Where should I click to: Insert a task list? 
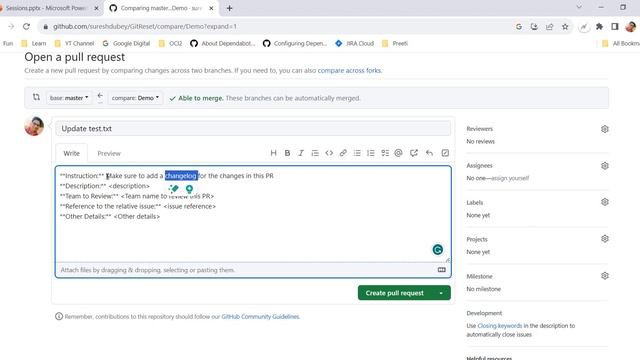pyautogui.click(x=385, y=153)
